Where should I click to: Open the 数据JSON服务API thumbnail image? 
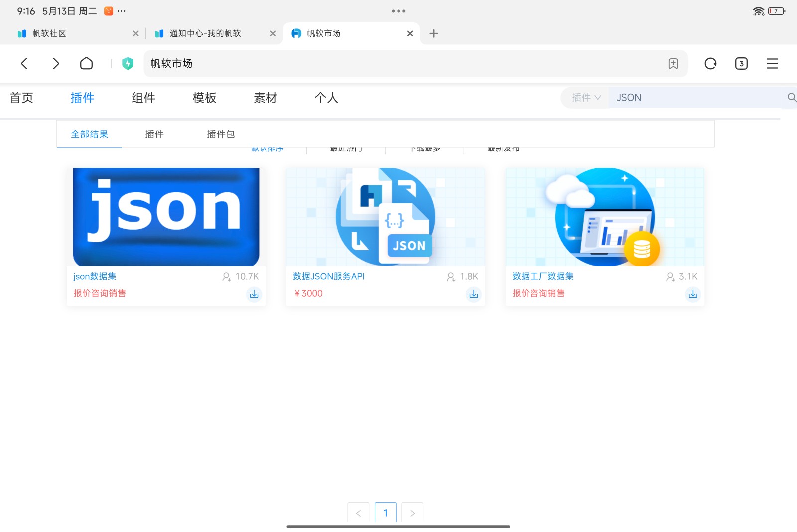385,217
